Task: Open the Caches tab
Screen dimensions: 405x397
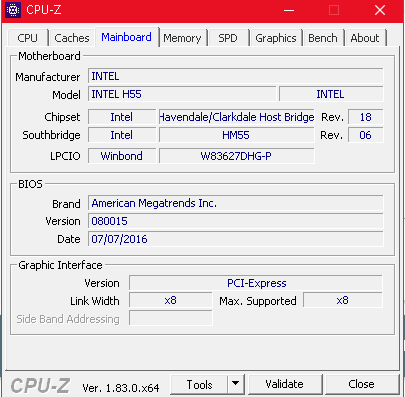Action: coord(72,38)
